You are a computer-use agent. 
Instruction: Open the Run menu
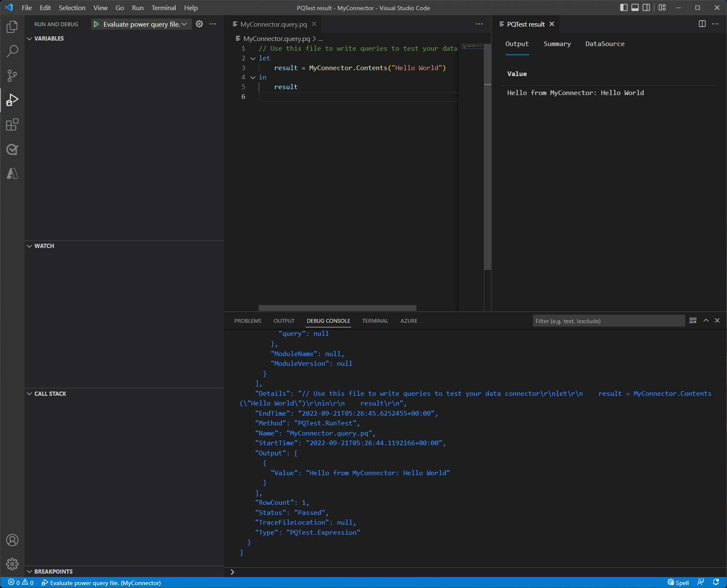point(137,8)
